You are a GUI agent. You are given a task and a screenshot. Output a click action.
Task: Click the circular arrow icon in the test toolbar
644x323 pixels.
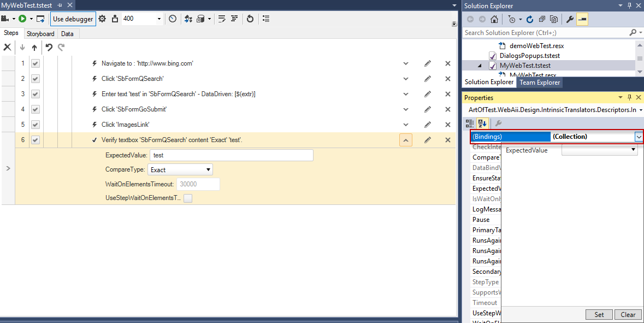(250, 19)
